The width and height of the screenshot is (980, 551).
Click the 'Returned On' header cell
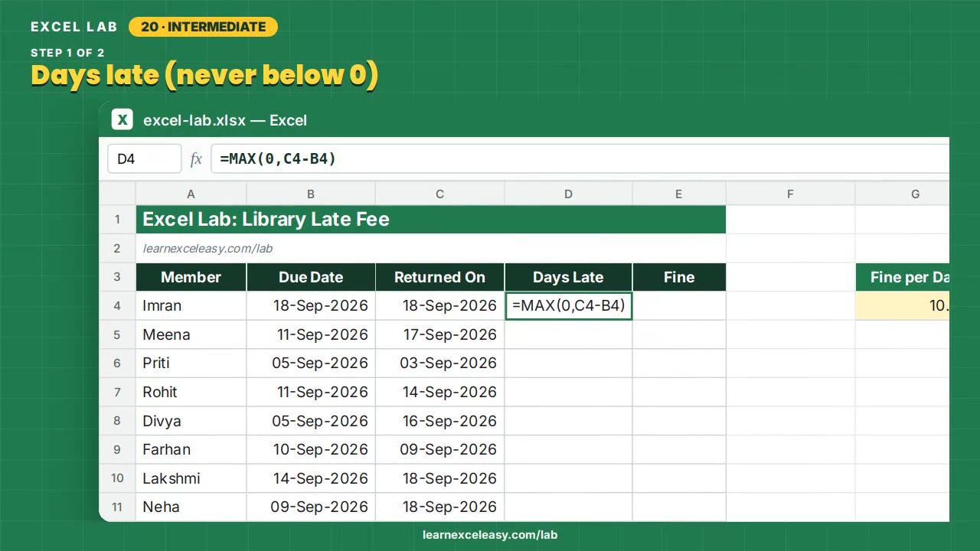(x=439, y=277)
